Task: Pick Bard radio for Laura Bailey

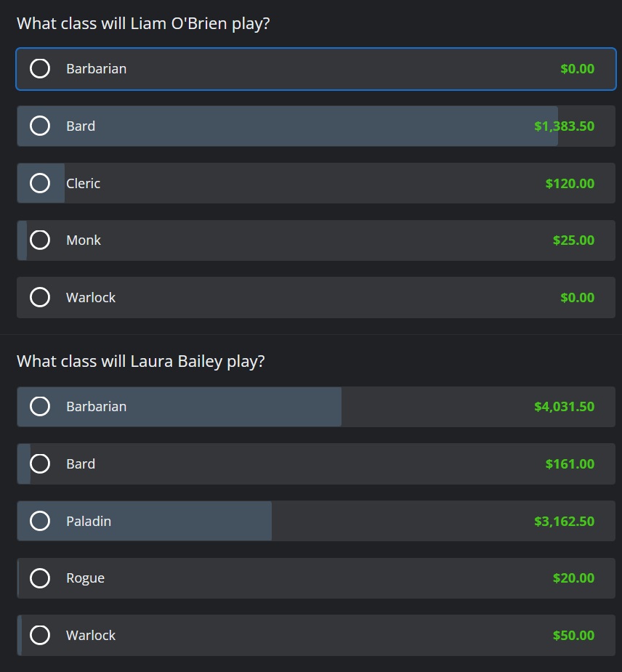Action: [40, 463]
